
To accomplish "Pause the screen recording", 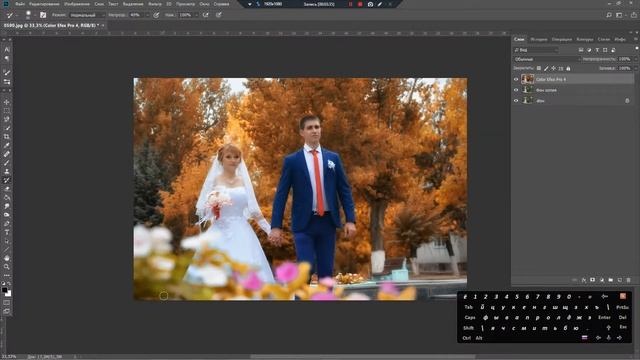I will [350, 4].
